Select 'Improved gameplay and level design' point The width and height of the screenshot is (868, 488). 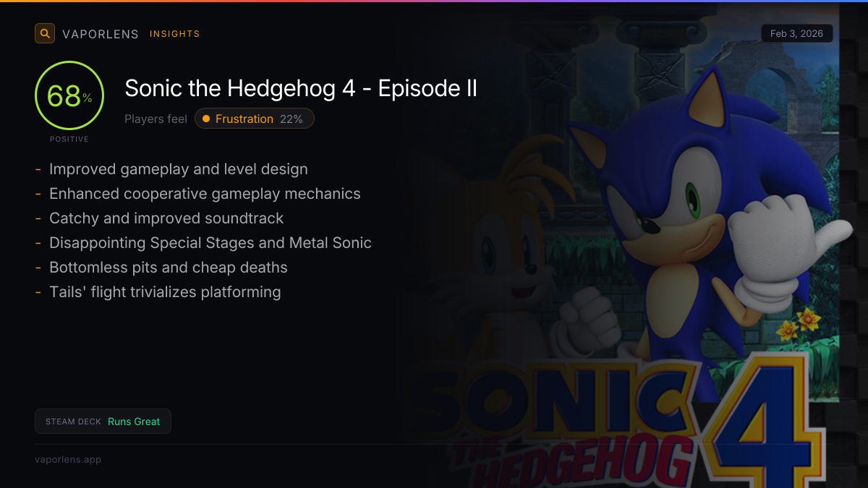[x=179, y=169]
